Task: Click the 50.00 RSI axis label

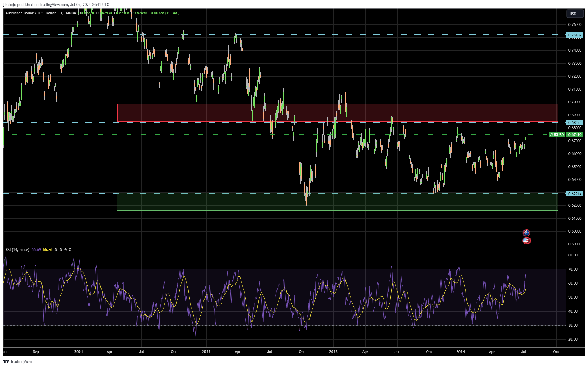Action: [x=573, y=297]
